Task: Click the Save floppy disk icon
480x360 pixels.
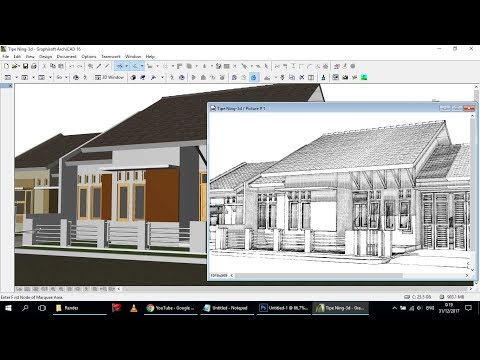Action: pyautogui.click(x=25, y=66)
